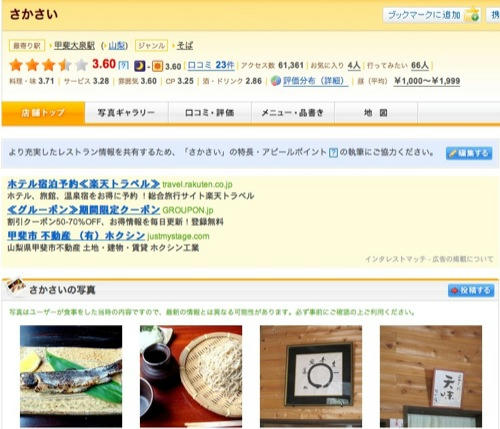Image resolution: width=500 pixels, height=429 pixels.
Task: Follow the そば genre link
Action: tap(185, 45)
